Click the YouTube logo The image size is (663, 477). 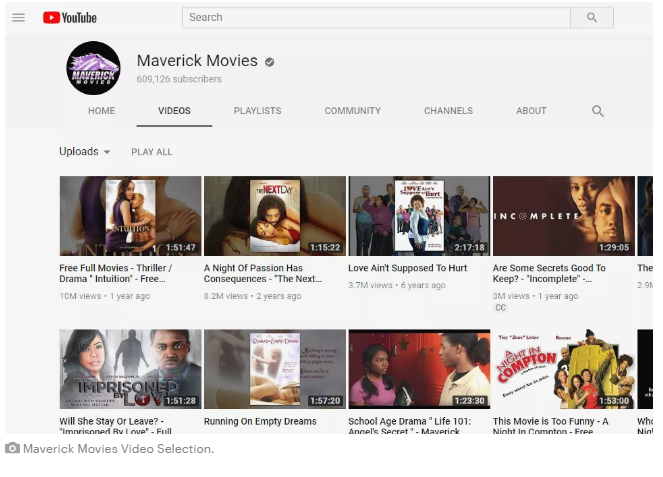click(x=70, y=18)
